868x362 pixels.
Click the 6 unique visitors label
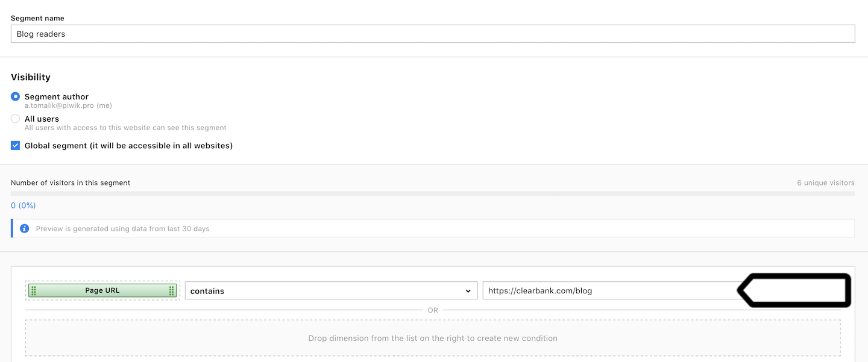point(825,183)
